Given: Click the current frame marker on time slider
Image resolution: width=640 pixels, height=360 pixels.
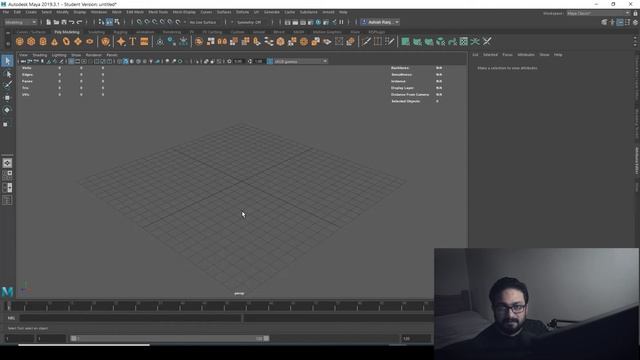Looking at the screenshot, I should [9, 306].
